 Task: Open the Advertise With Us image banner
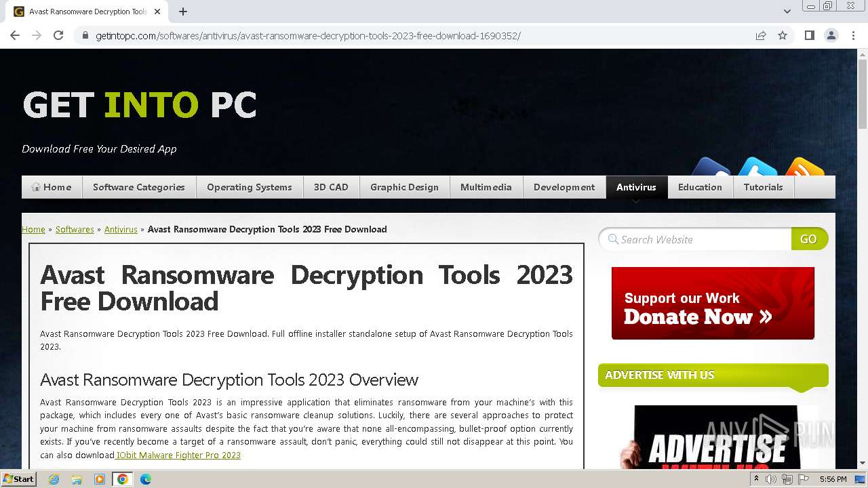tap(715, 436)
